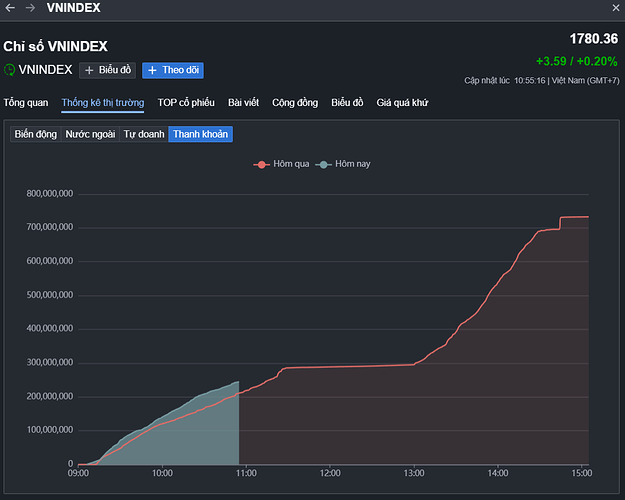Viewport: 625px width, 500px height.
Task: Show Tự doanh statistics
Action: 144,134
